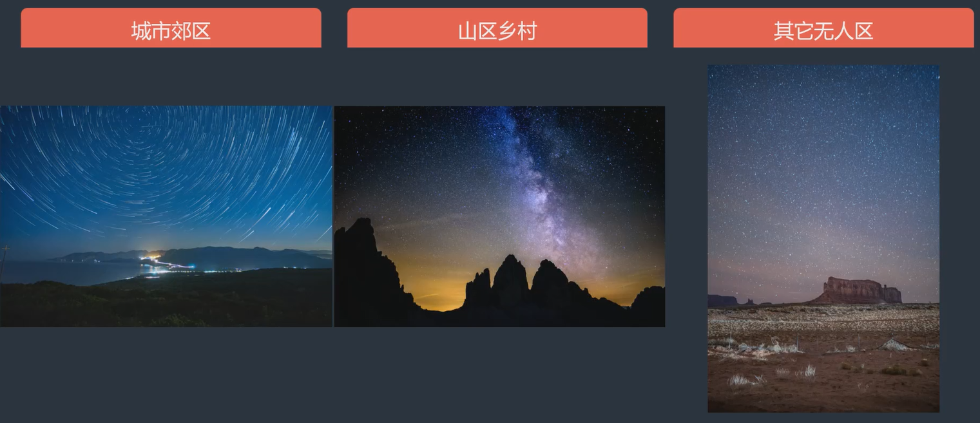Click the pale sandy strip below the butte
980x423 pixels.
(823, 317)
